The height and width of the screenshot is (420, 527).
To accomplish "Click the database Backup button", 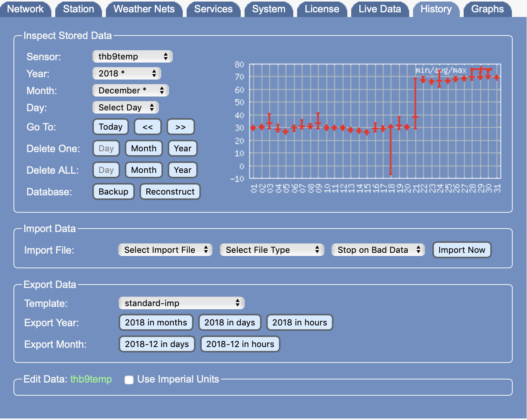I will pyautogui.click(x=114, y=191).
